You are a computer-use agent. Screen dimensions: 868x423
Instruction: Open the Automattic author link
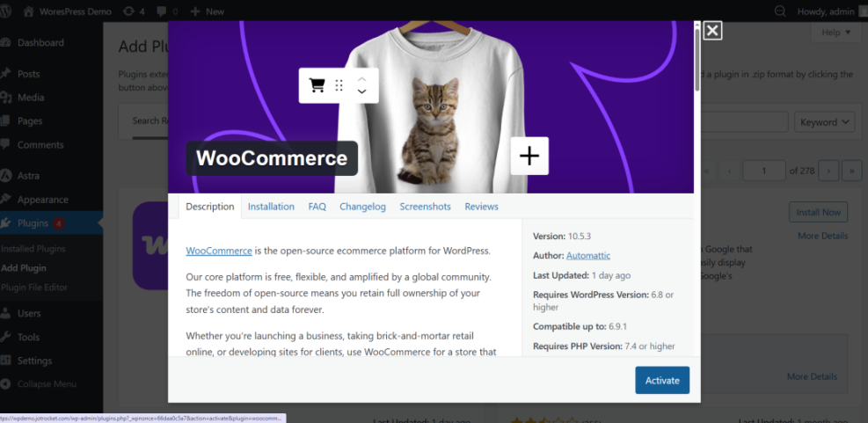coord(587,255)
